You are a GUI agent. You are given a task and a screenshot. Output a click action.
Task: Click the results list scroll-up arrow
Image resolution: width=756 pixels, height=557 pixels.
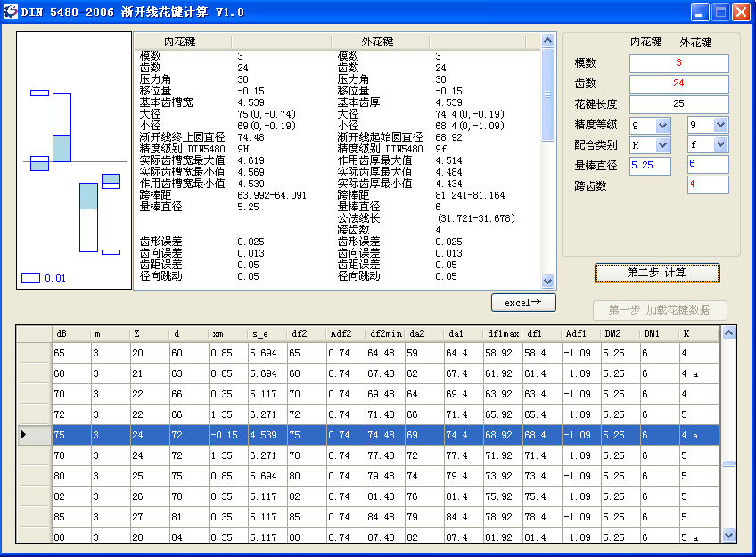[547, 40]
